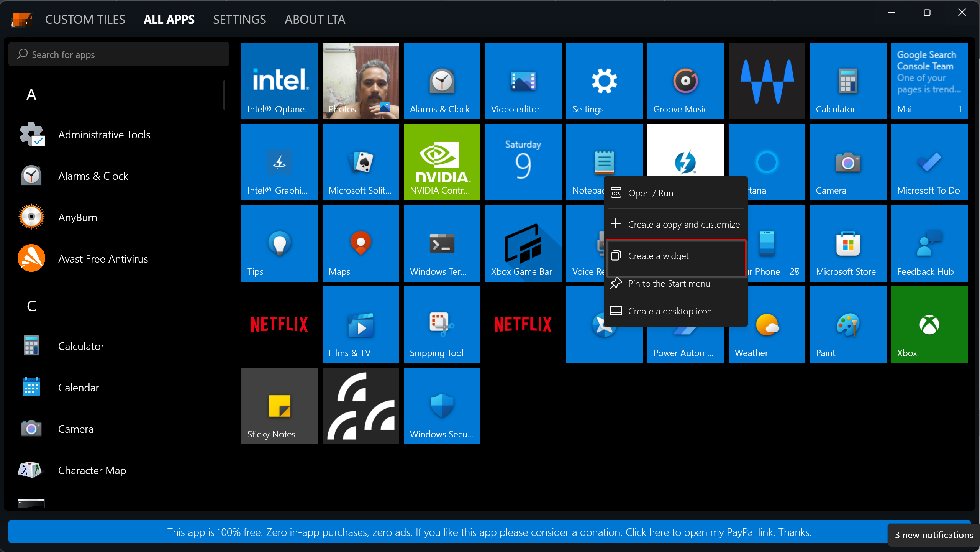Screen dimensions: 980x552
Task: Go to the ABOUT LTA tab
Action: 315,20
